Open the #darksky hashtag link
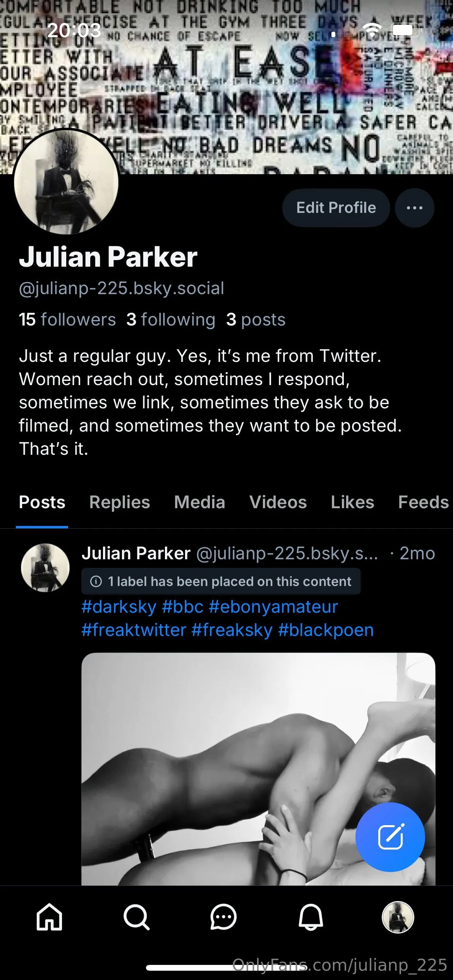Viewport: 453px width, 980px height. [x=119, y=607]
